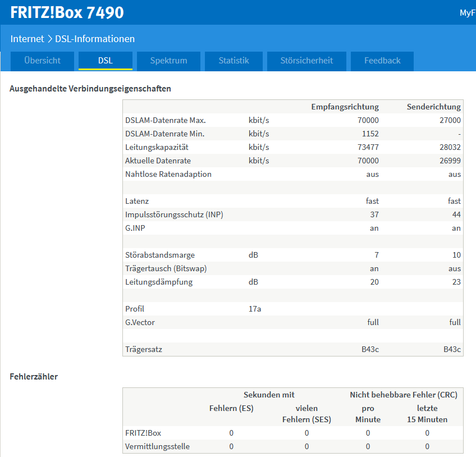Image resolution: width=476 pixels, height=457 pixels.
Task: Click the Vermittlungsstelle row label
Action: tap(157, 446)
